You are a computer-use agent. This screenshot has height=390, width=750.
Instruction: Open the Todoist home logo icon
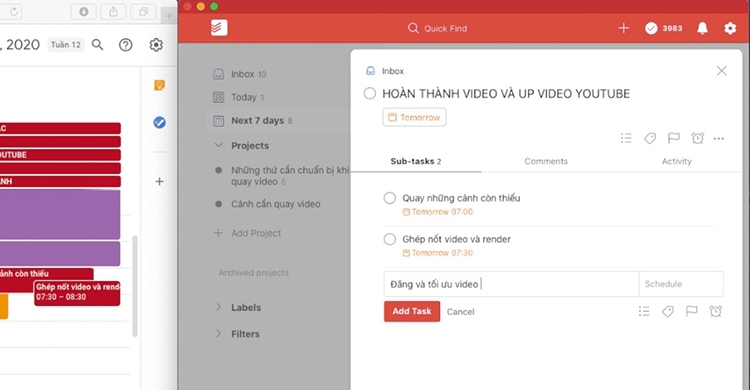[219, 28]
